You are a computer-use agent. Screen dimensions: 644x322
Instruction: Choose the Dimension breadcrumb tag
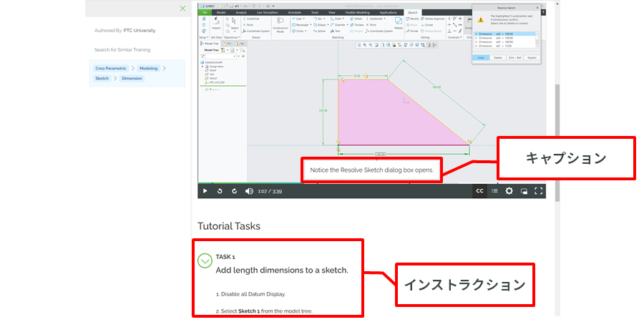click(x=132, y=78)
